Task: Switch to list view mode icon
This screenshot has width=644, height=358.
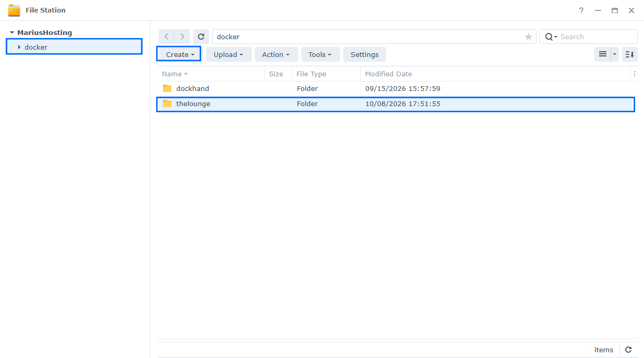Action: tap(603, 54)
